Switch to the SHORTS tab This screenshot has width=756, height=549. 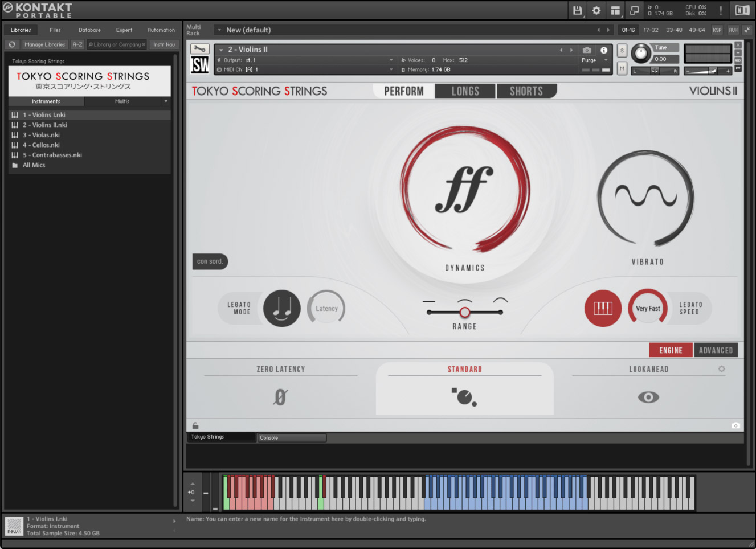click(526, 91)
